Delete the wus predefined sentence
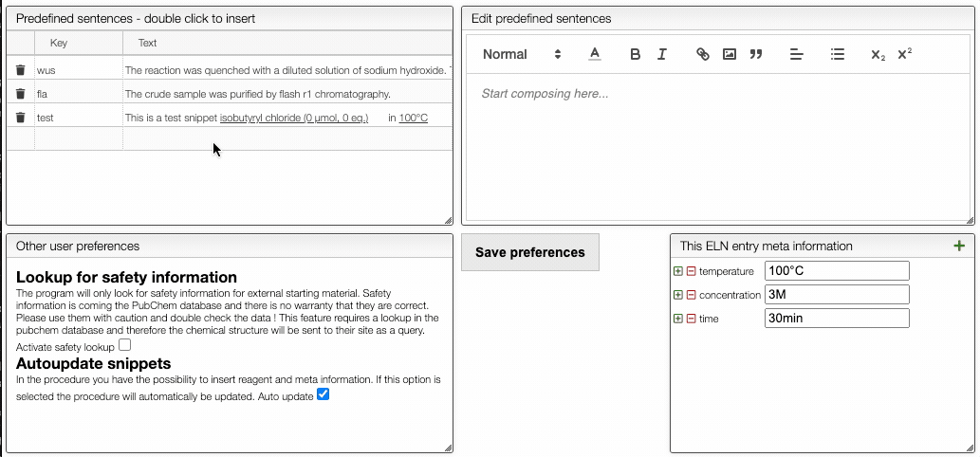 point(20,70)
